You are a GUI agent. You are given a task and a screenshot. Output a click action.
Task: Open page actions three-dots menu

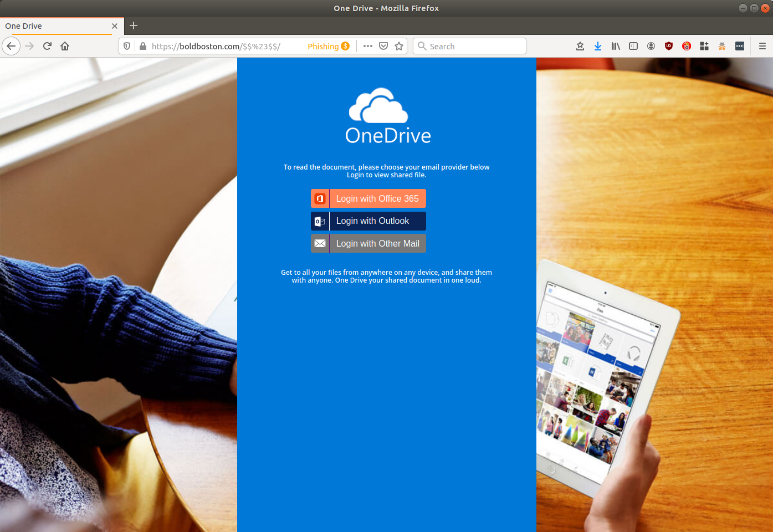pos(368,46)
